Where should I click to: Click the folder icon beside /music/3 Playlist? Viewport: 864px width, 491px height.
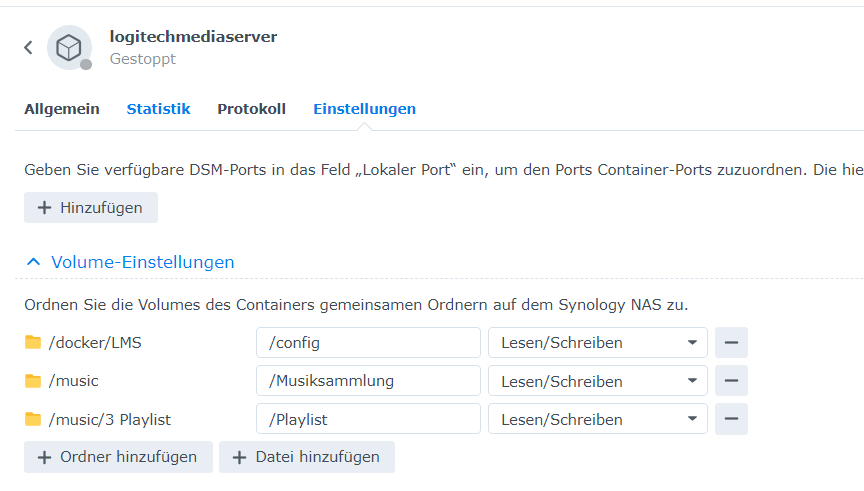pos(33,419)
